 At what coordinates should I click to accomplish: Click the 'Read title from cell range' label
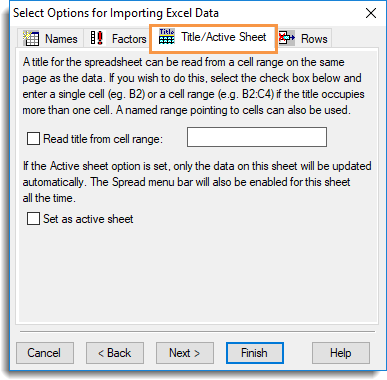pyautogui.click(x=103, y=139)
